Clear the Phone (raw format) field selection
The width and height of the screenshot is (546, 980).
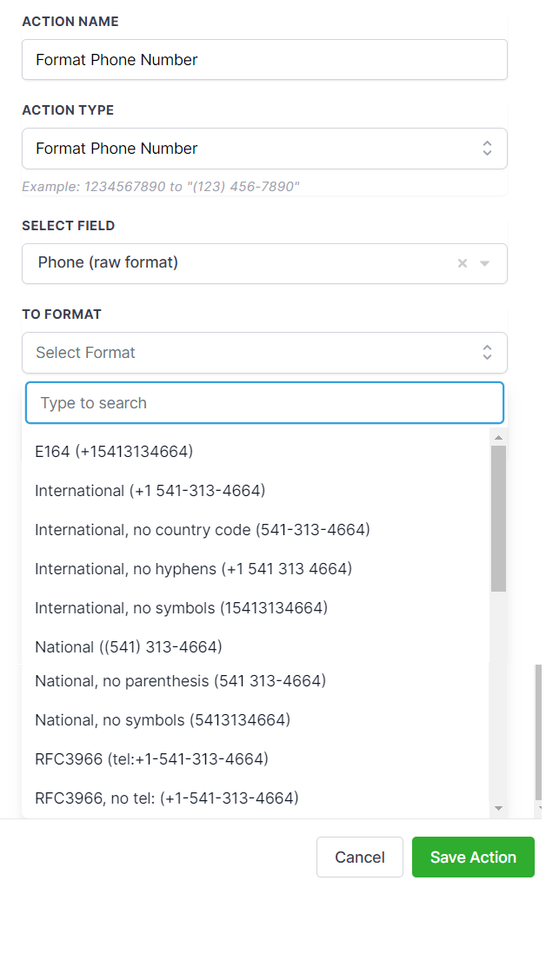click(463, 263)
